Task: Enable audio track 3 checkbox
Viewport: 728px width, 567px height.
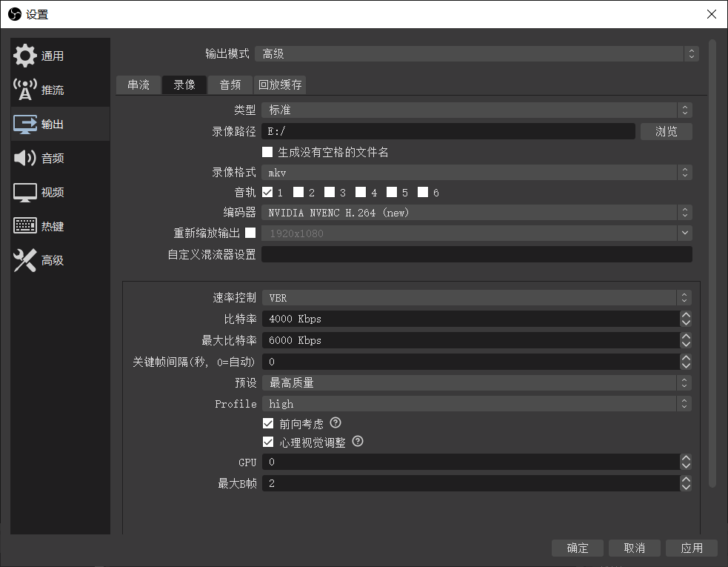Action: click(x=330, y=192)
